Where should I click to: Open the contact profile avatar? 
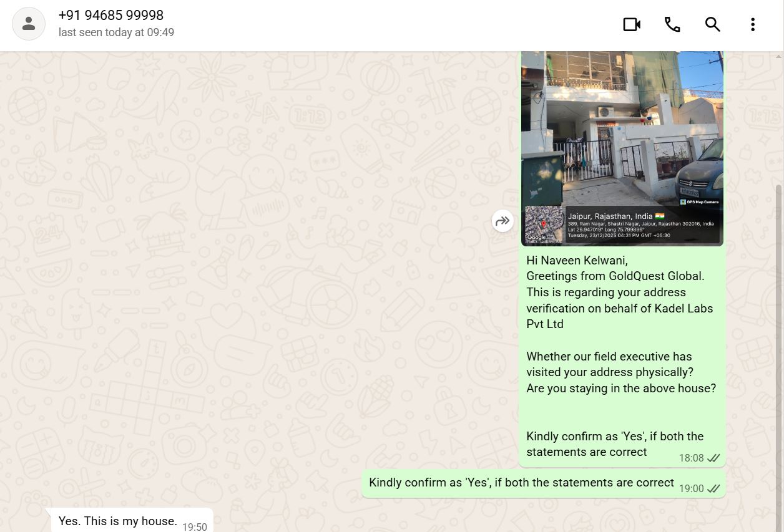(x=29, y=24)
